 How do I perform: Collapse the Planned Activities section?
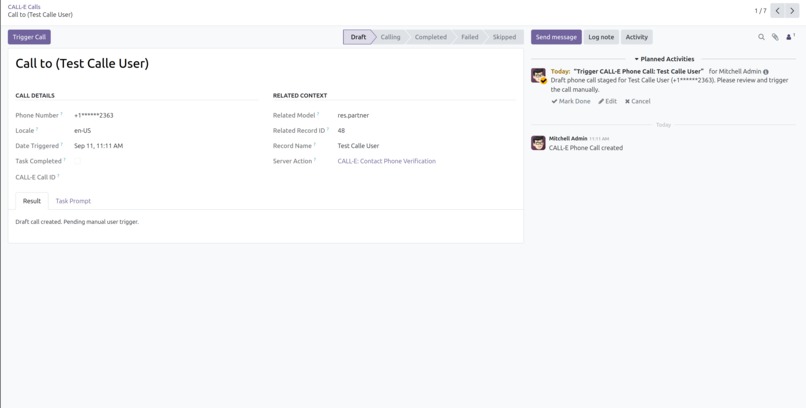[664, 59]
